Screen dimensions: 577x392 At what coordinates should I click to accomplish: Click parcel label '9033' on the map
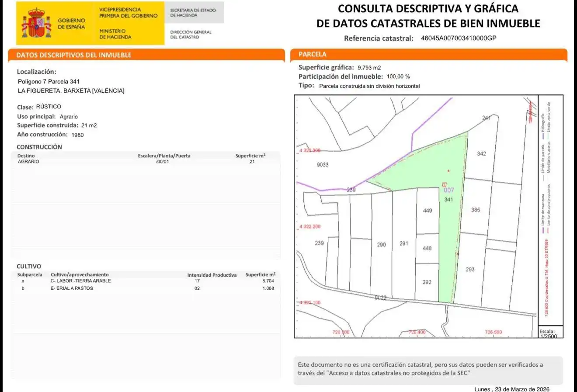(323, 165)
